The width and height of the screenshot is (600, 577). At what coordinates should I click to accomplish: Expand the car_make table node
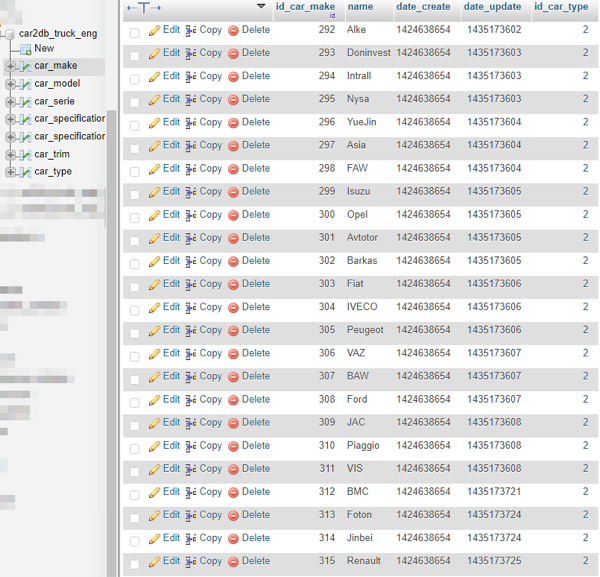pos(10,66)
